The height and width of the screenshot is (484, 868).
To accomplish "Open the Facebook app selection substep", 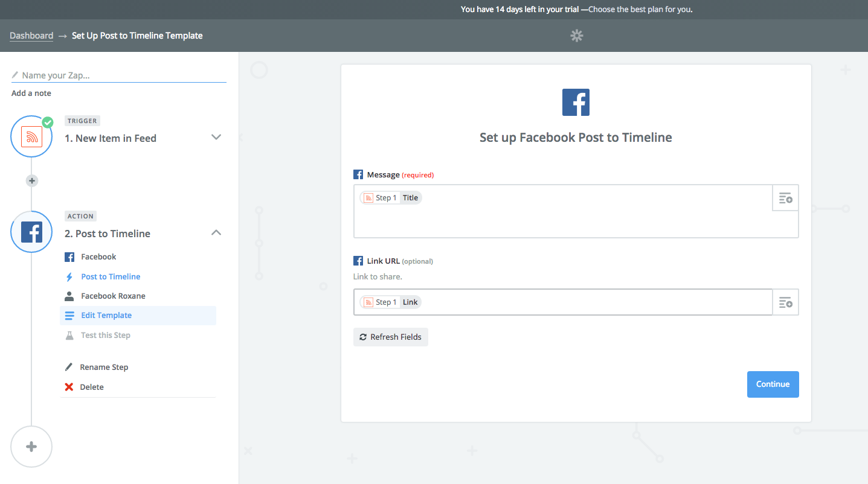I will point(98,257).
